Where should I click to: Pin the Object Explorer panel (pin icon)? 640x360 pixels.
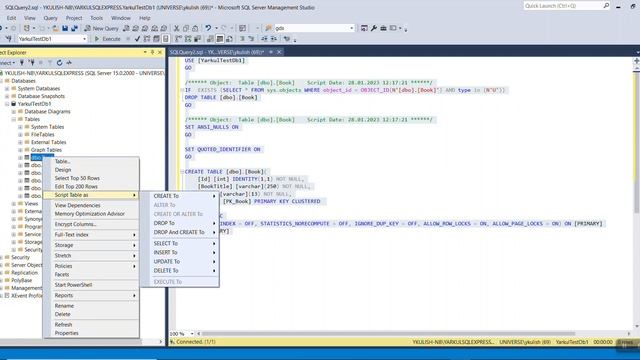(x=153, y=52)
